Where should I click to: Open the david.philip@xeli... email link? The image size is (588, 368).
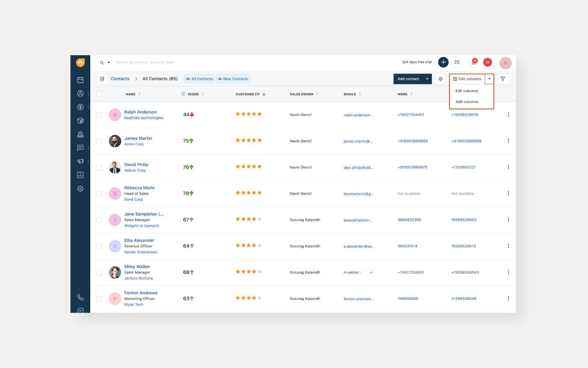click(x=358, y=167)
